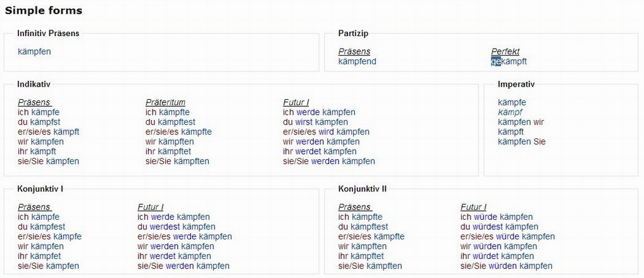Screen dimensions: 644x278
Task: Click the "Simple forms" section heading
Action: coord(44,11)
